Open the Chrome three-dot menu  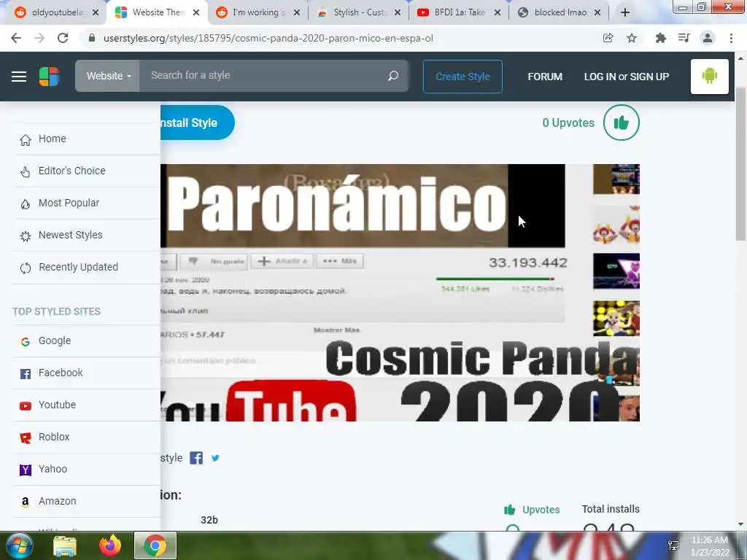pyautogui.click(x=731, y=38)
